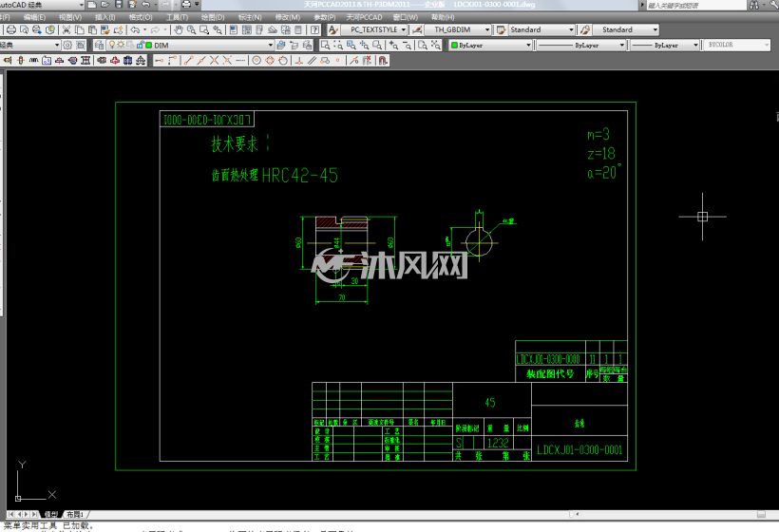Image resolution: width=779 pixels, height=532 pixels.
Task: Click the Open file icon
Action: click(105, 5)
